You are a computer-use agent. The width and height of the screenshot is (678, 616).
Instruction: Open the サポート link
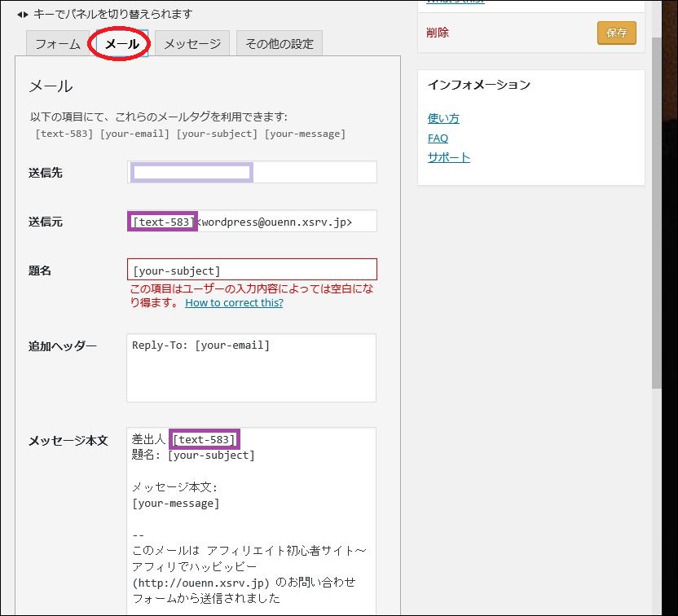tap(448, 157)
